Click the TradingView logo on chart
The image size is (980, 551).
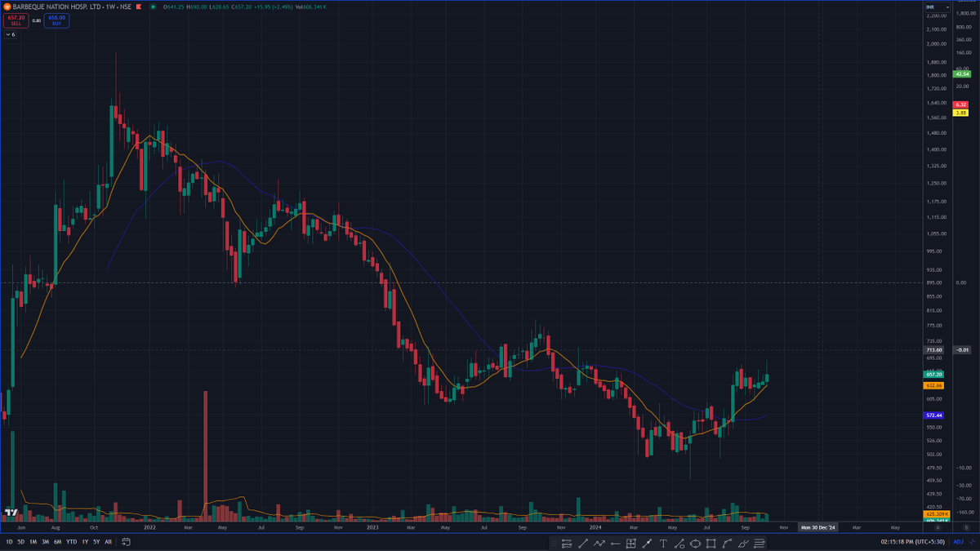tap(11, 513)
